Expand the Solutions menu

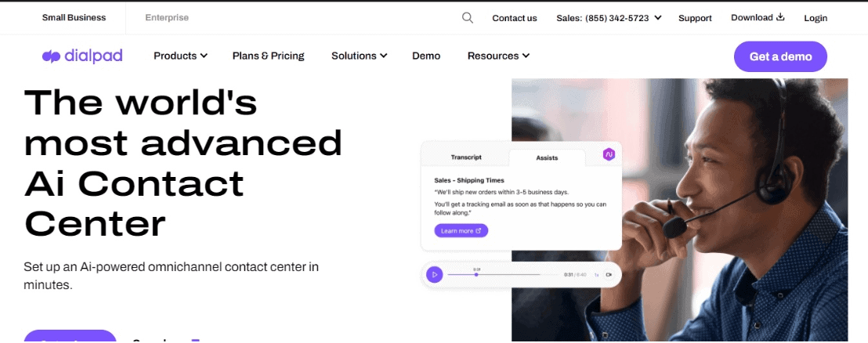tap(360, 56)
